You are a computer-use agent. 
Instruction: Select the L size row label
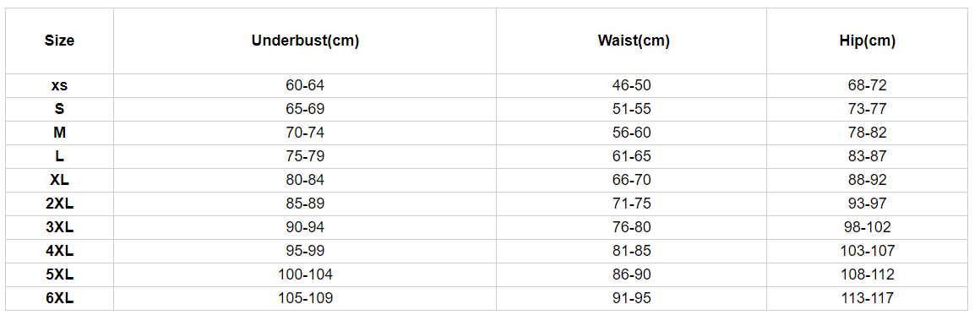(59, 157)
